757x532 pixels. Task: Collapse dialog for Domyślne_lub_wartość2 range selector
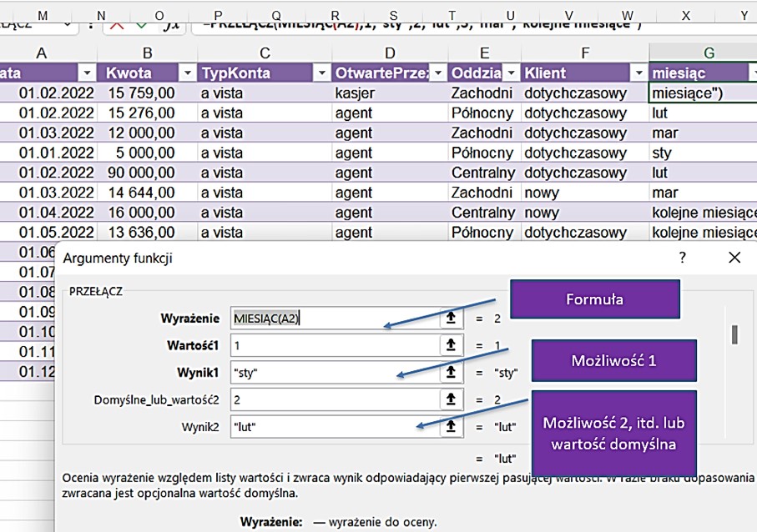[451, 399]
